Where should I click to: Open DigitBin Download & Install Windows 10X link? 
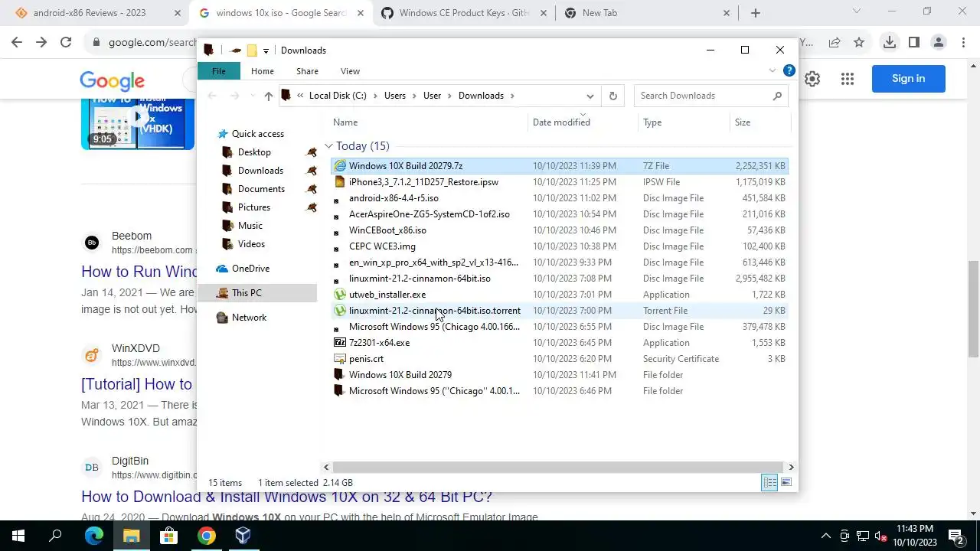(x=286, y=497)
